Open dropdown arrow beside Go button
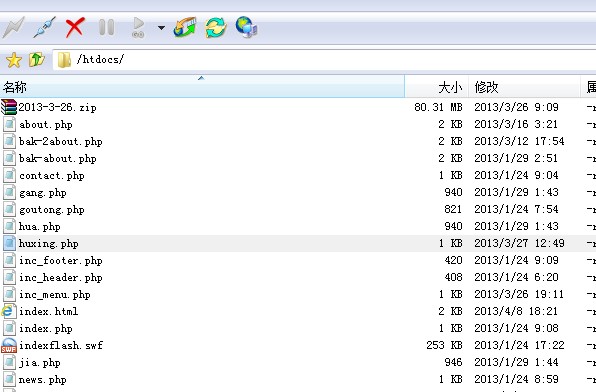The image size is (596, 392). coord(161,28)
